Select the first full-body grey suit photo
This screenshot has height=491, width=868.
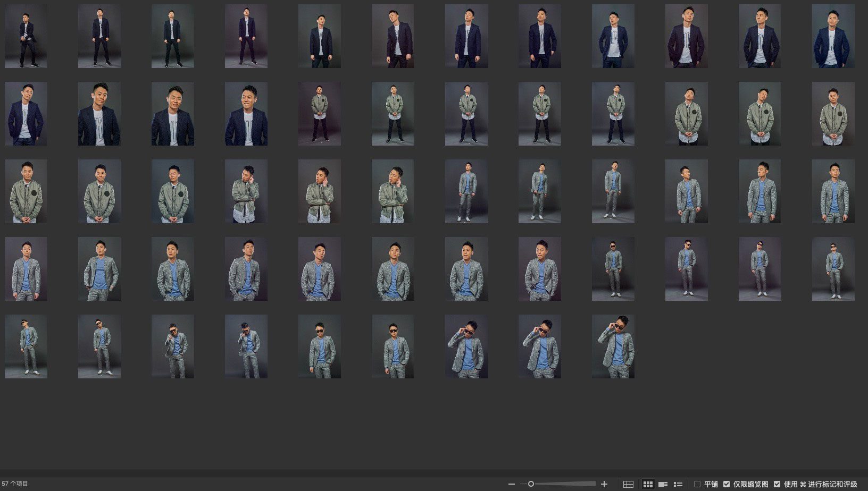(466, 191)
